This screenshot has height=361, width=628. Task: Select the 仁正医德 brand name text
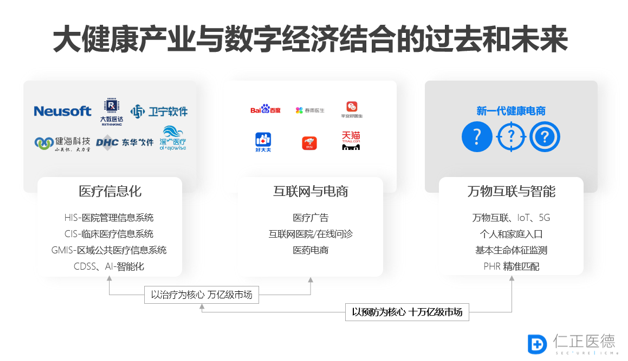[x=584, y=341]
